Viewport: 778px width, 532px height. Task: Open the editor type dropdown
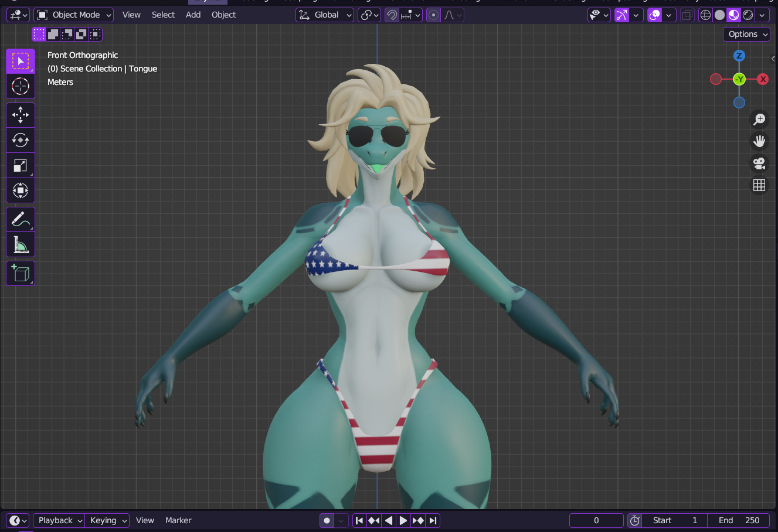(18, 15)
